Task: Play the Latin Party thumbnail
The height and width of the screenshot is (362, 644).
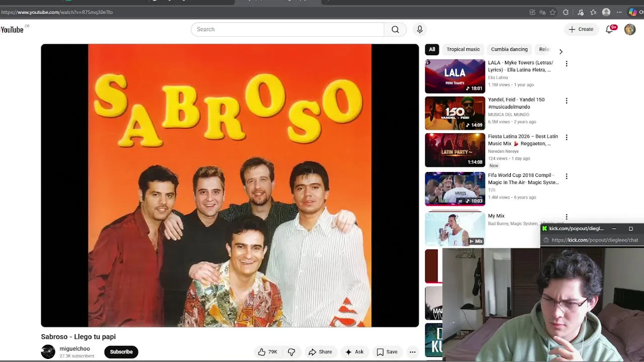Action: coord(455,150)
